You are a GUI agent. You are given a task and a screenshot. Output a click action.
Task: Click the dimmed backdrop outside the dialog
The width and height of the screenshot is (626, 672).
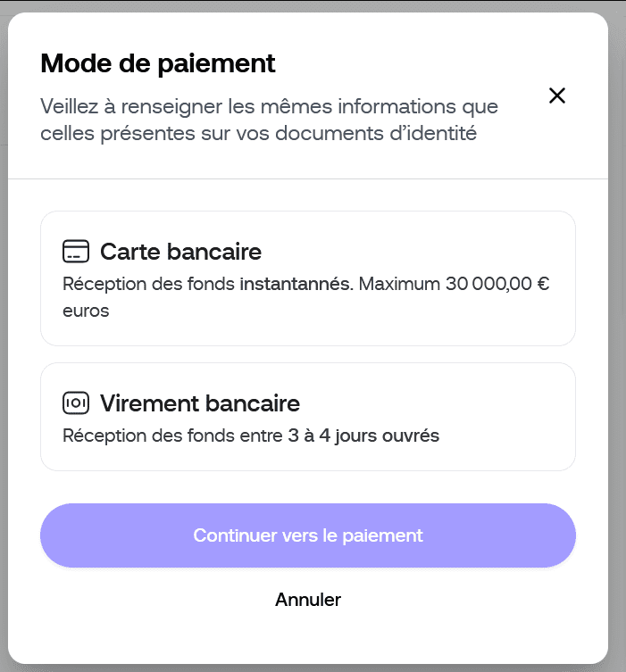coord(618,357)
